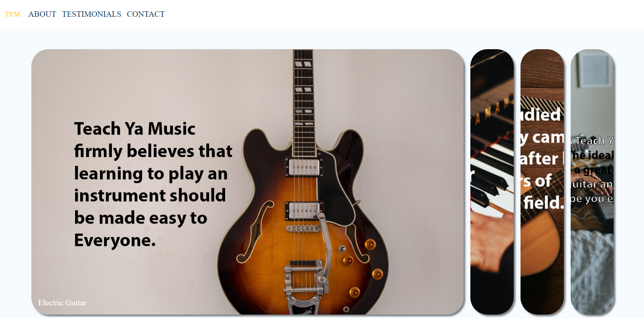Viewport: 644px width, 318px height.
Task: Click the white piano keys in the narrow panel
Action: pyautogui.click(x=491, y=178)
